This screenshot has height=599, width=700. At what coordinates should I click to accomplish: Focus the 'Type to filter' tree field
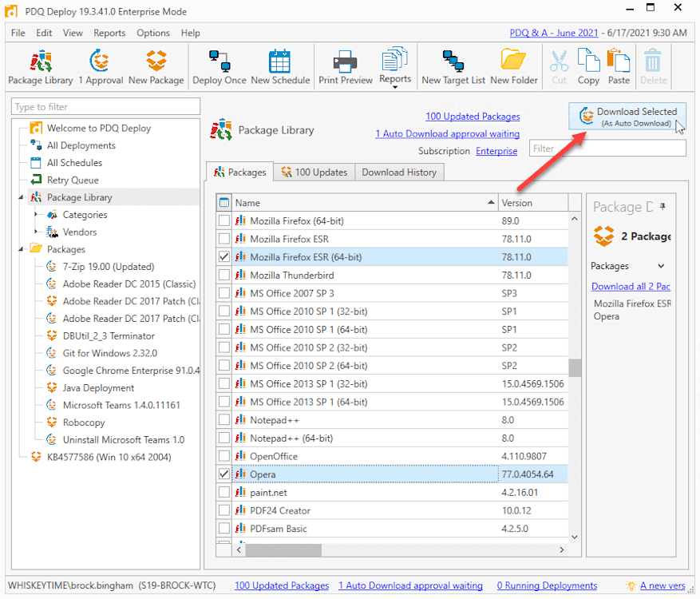[x=105, y=107]
